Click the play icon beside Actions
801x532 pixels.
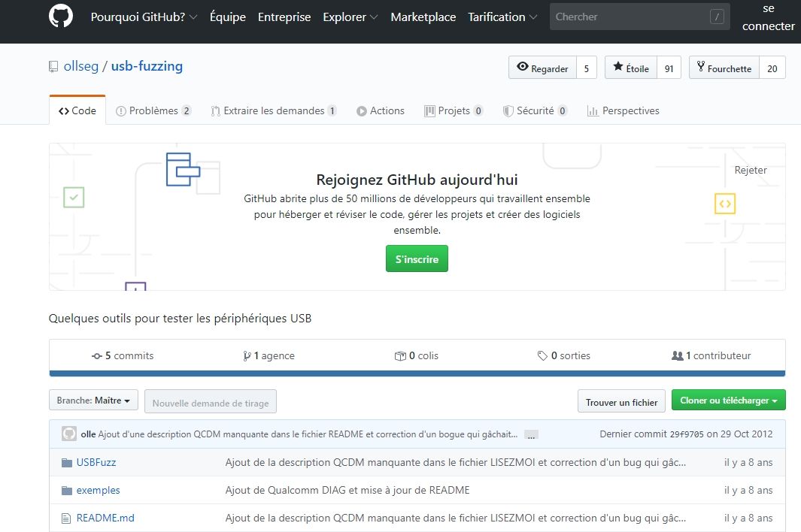pyautogui.click(x=362, y=111)
